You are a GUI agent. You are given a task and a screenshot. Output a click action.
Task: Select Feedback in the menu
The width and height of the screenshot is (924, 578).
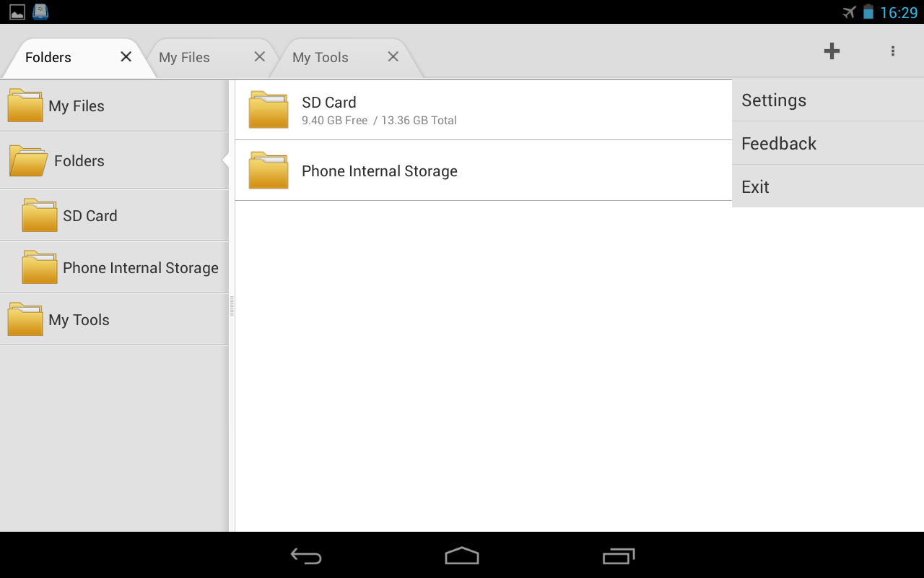coord(778,143)
